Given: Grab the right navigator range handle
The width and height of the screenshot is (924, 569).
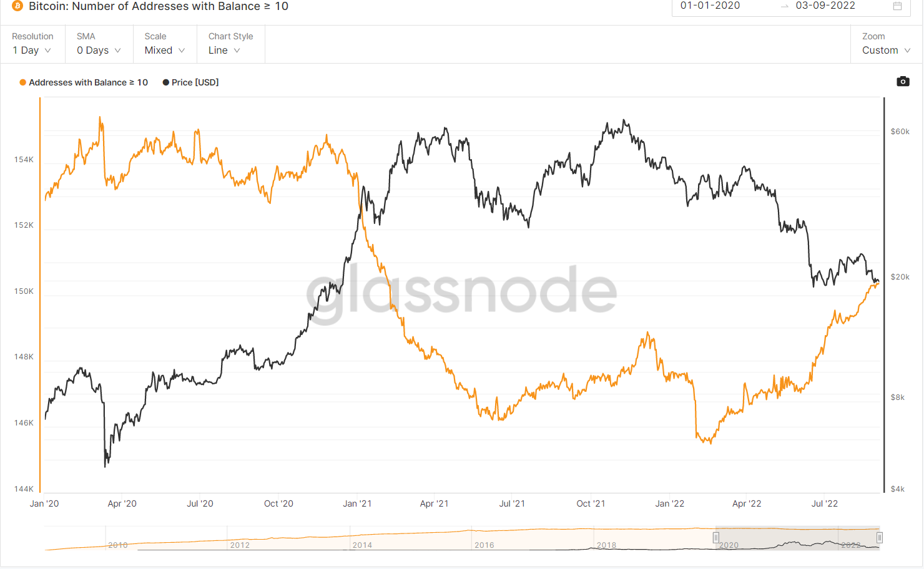Looking at the screenshot, I should (x=879, y=538).
